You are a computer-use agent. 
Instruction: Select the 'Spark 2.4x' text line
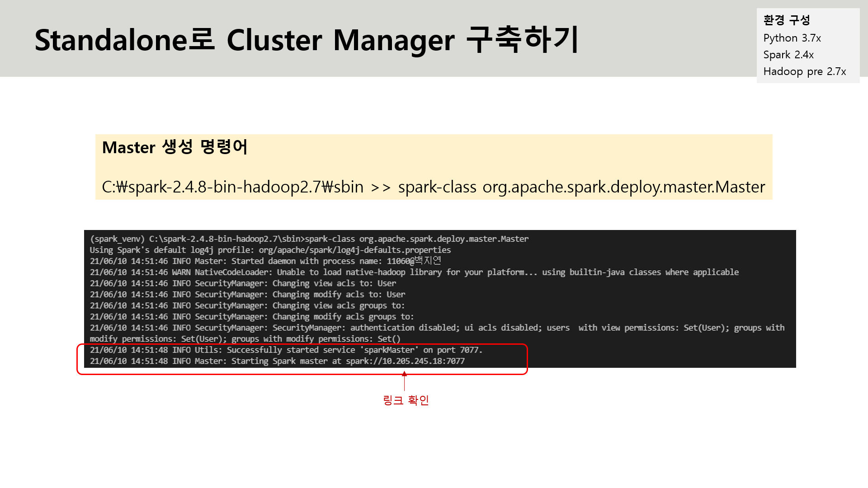788,55
